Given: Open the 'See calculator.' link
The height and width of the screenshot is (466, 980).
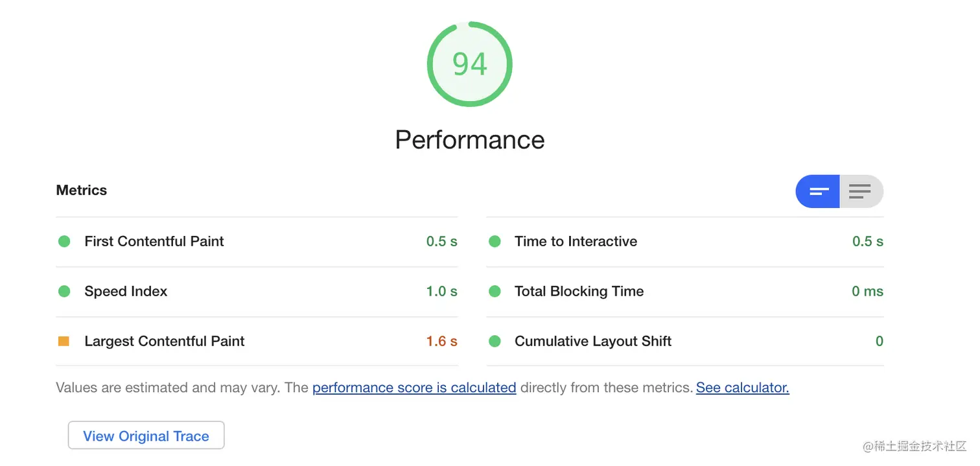Looking at the screenshot, I should [x=743, y=388].
